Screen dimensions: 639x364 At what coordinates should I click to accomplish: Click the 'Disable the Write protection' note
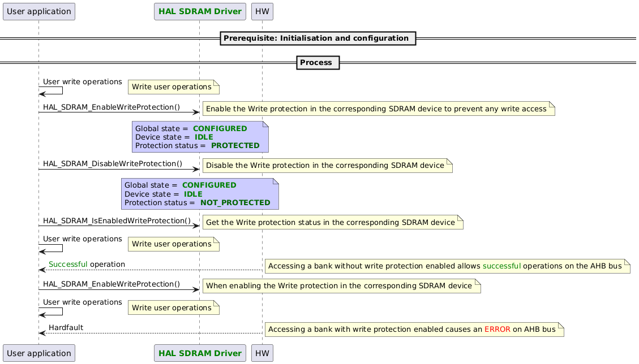(x=327, y=165)
